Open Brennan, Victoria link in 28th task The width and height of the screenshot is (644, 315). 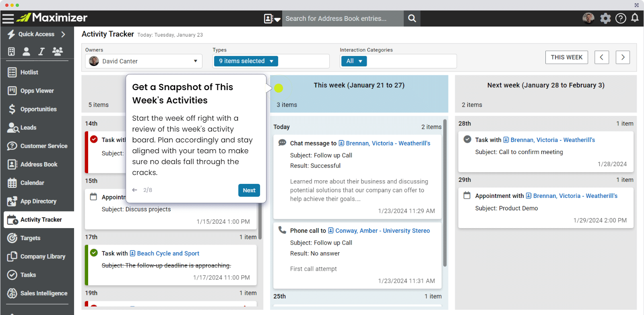click(x=553, y=140)
